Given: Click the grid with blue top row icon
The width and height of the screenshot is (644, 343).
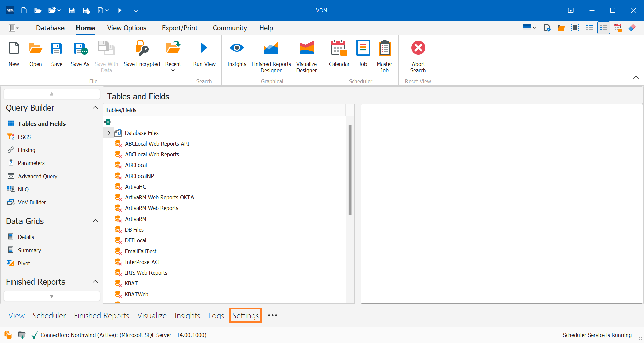Looking at the screenshot, I should coord(590,28).
